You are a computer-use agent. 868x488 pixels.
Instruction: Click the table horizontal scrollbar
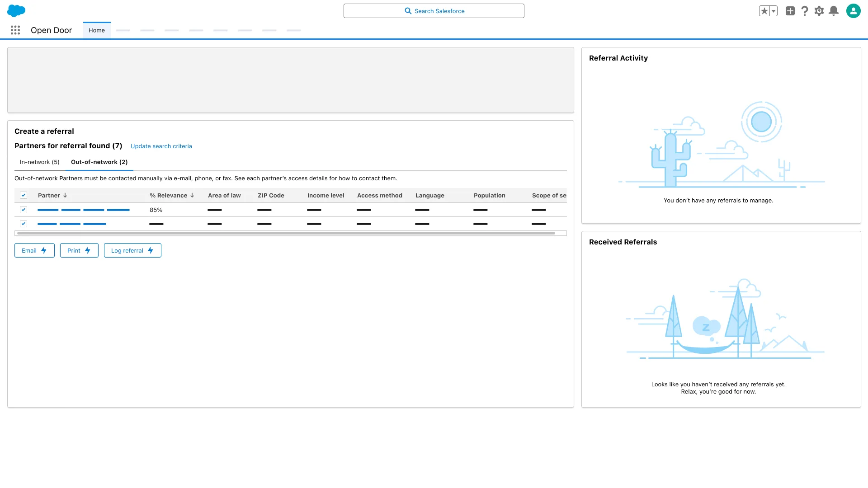(x=286, y=233)
